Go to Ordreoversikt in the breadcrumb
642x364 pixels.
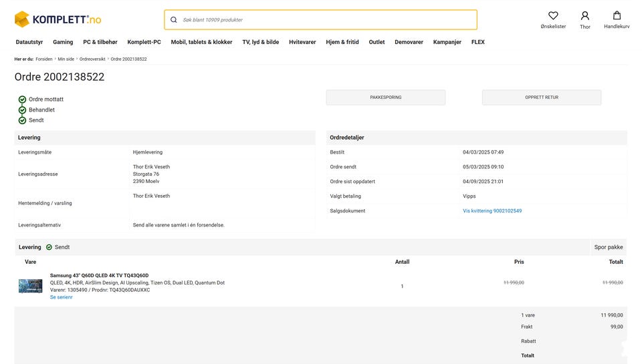click(92, 59)
